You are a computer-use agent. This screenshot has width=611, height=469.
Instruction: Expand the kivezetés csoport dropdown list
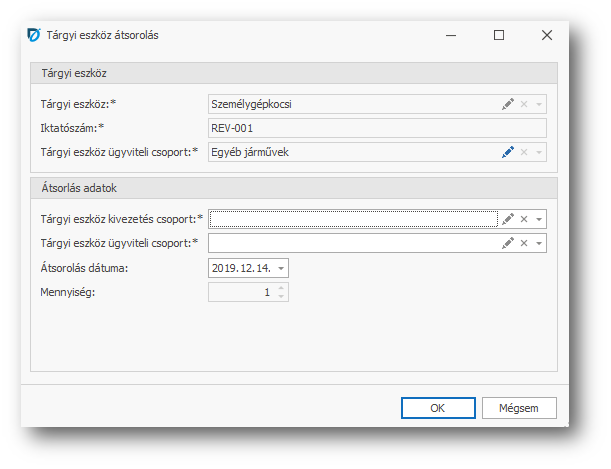coord(539,219)
